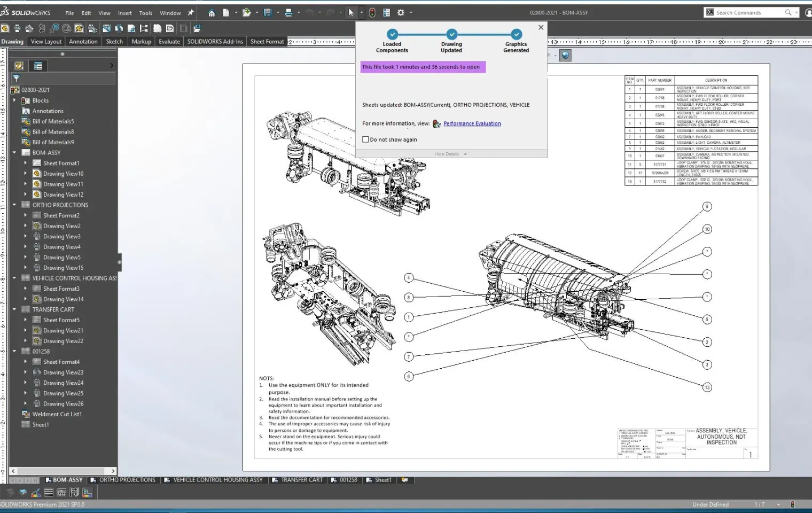Click the Rebuild traffic light icon
Viewport: 812px width, 513px height.
coord(372,13)
